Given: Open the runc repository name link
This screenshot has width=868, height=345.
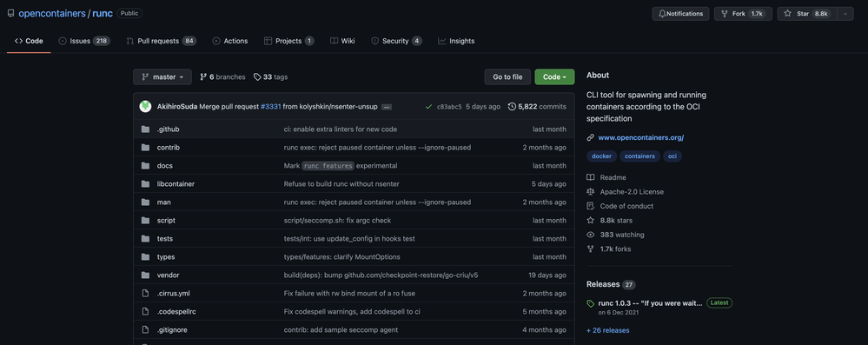Looking at the screenshot, I should click(x=103, y=13).
